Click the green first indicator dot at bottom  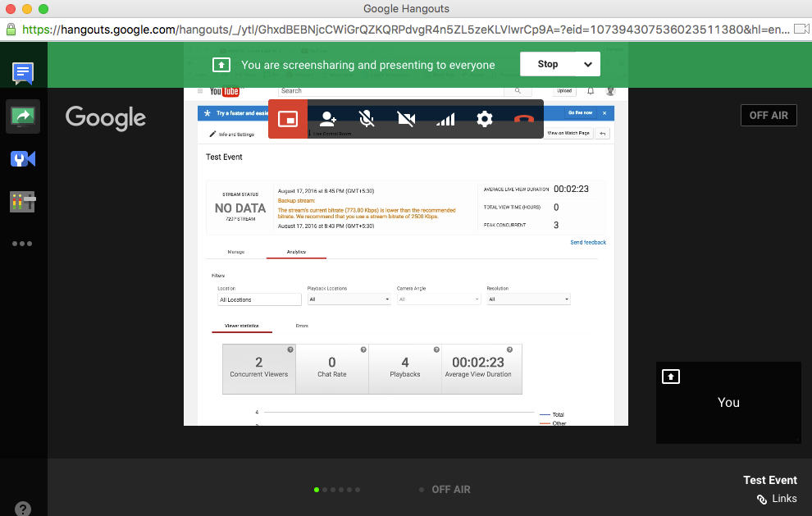point(317,490)
